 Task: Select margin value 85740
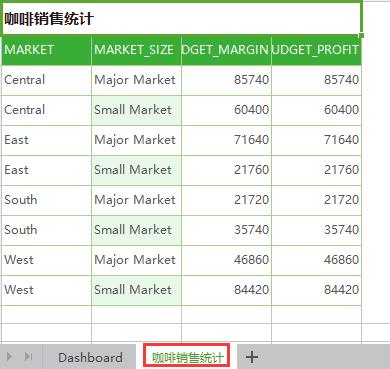coord(227,80)
